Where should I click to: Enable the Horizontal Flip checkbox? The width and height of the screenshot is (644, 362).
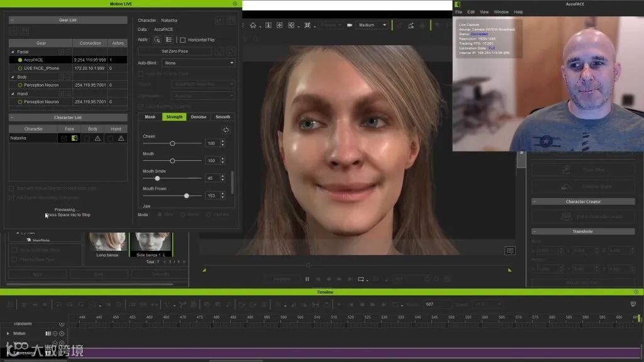(x=182, y=40)
